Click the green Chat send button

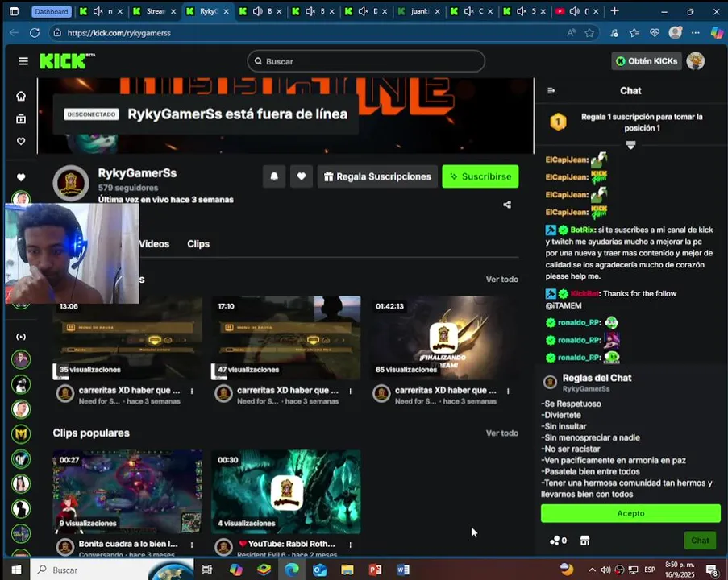(x=700, y=540)
